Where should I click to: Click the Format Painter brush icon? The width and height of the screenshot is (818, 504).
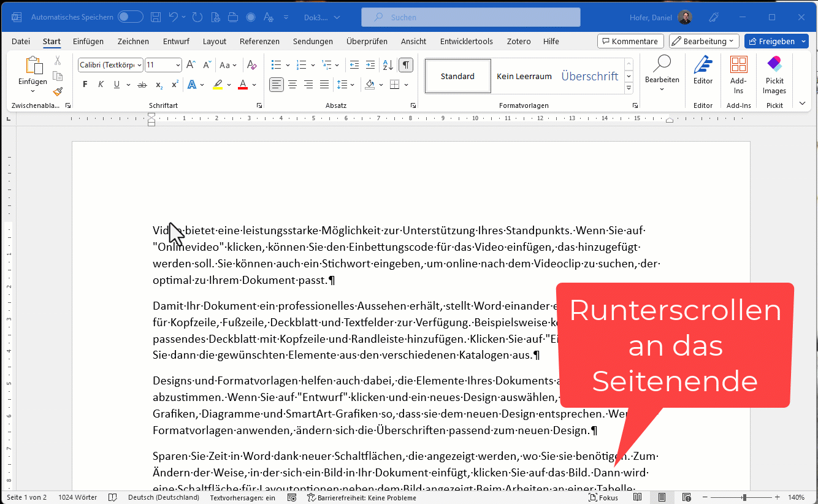coord(58,91)
